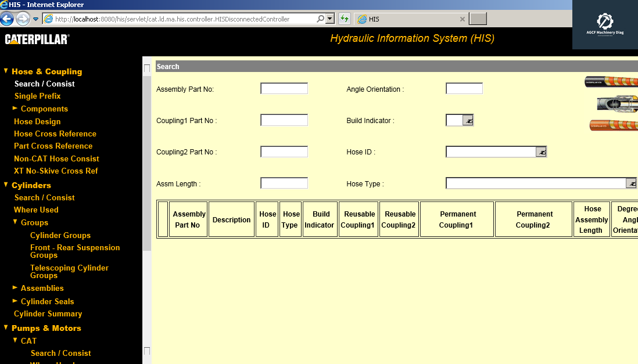This screenshot has height=364, width=638.
Task: Open the Hose ID lookup icon
Action: (541, 152)
